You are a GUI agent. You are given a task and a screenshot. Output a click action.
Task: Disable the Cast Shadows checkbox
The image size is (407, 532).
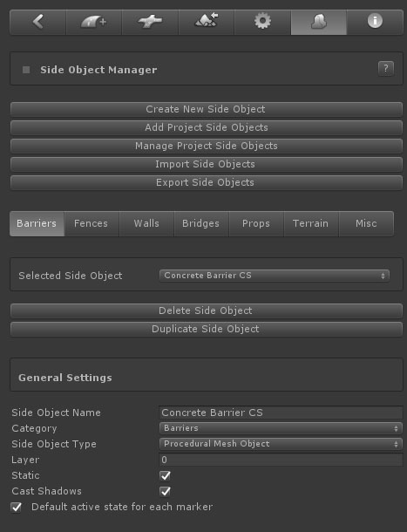pyautogui.click(x=166, y=491)
